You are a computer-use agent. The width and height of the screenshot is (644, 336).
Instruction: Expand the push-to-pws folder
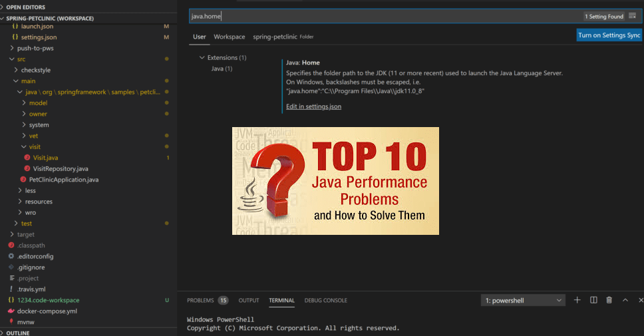(35, 48)
